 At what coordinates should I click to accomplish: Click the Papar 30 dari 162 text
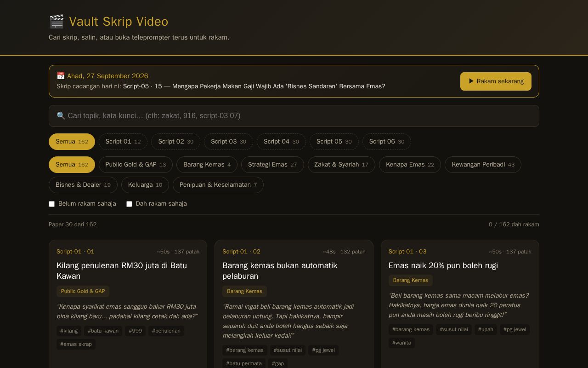73,224
